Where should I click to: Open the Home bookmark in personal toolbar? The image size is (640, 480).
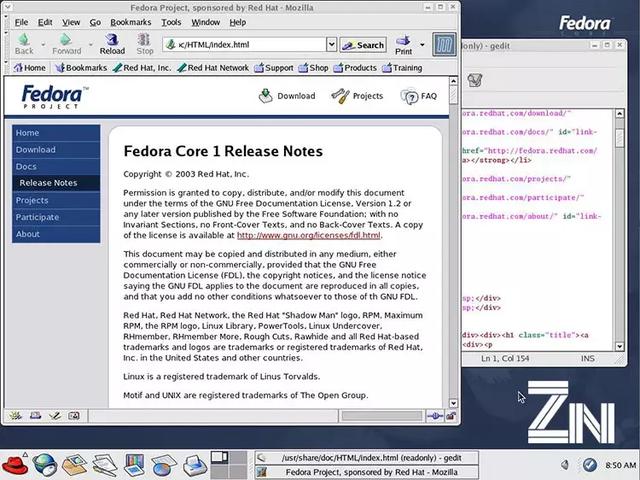click(29, 68)
